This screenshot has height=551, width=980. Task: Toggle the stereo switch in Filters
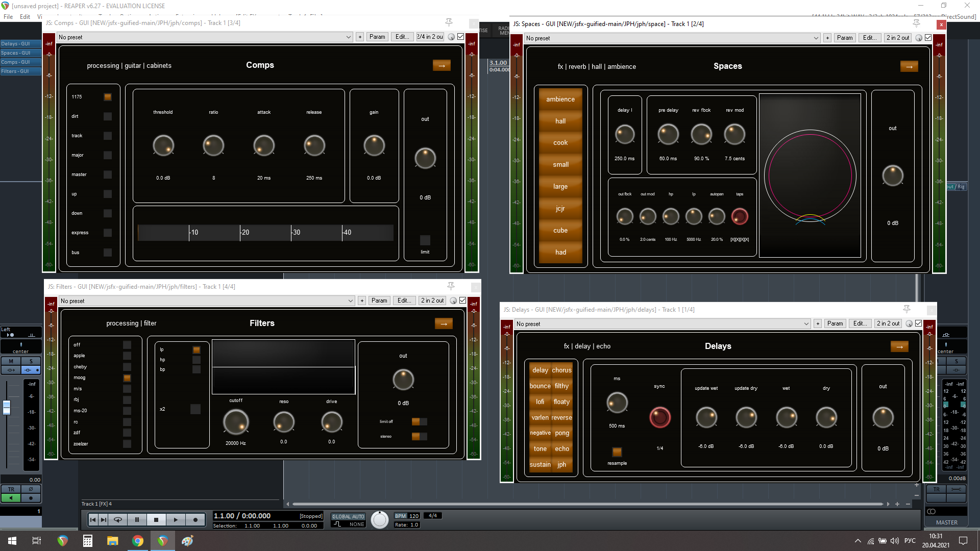(419, 436)
